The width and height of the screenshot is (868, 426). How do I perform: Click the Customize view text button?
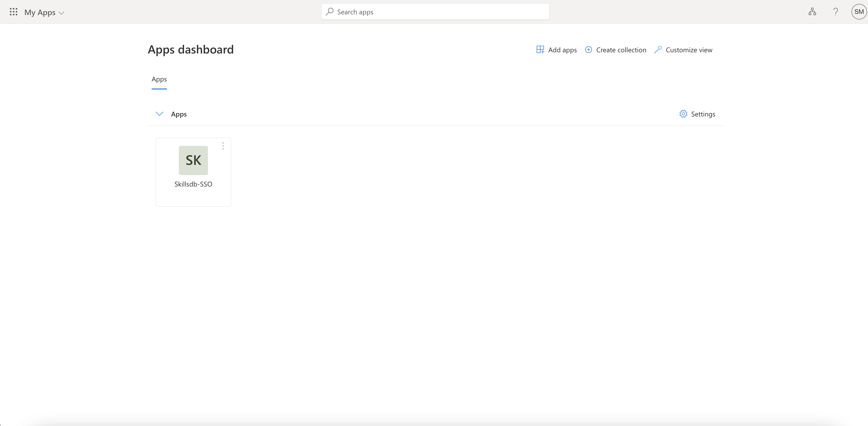[x=689, y=50]
